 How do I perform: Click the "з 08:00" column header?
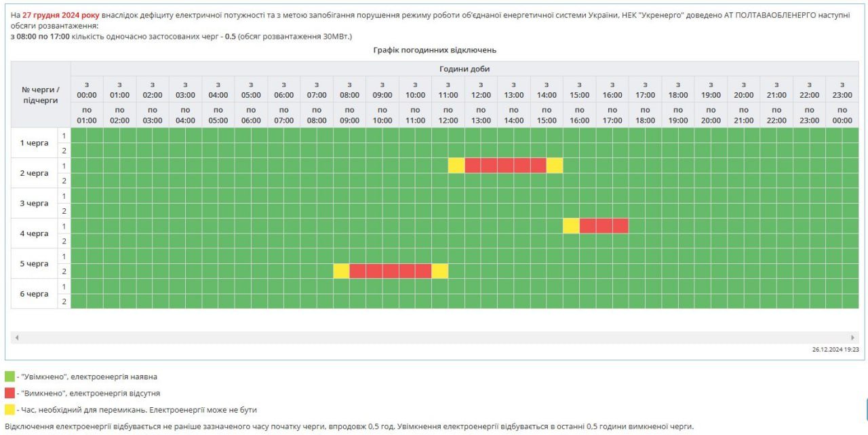tap(349, 90)
